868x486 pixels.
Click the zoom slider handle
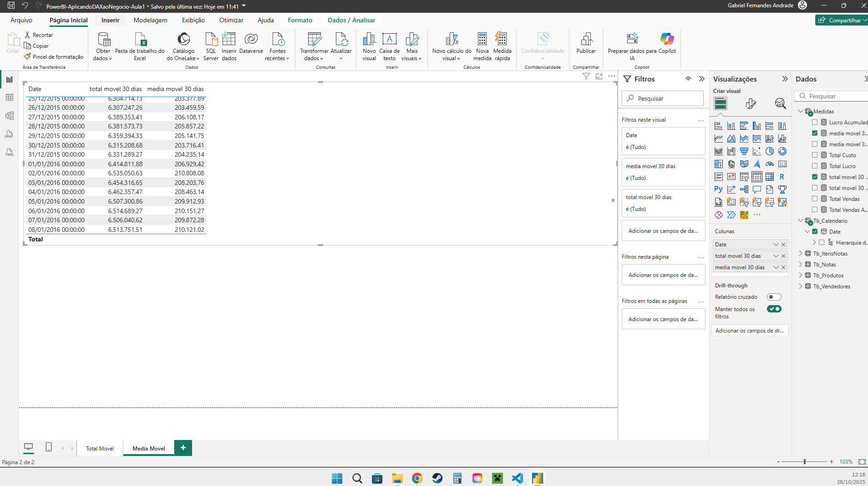[x=805, y=462]
